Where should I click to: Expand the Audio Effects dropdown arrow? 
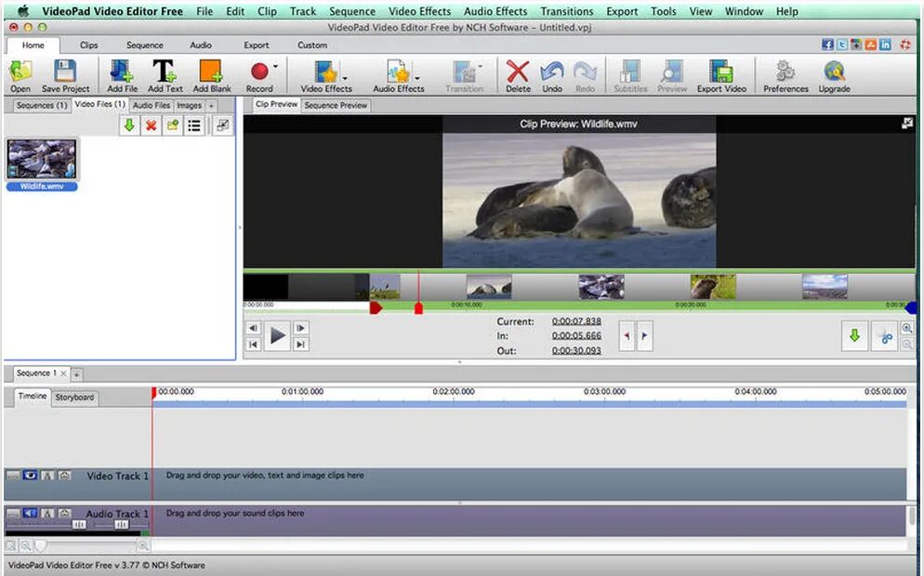(417, 77)
